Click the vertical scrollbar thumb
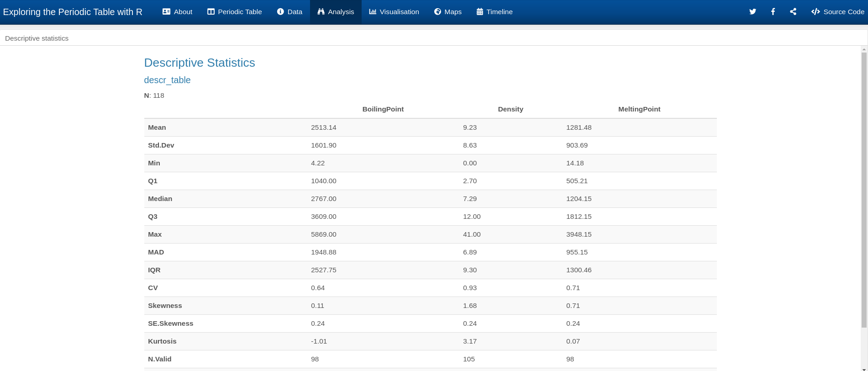Screen dimensions: 868x371 tap(864, 190)
